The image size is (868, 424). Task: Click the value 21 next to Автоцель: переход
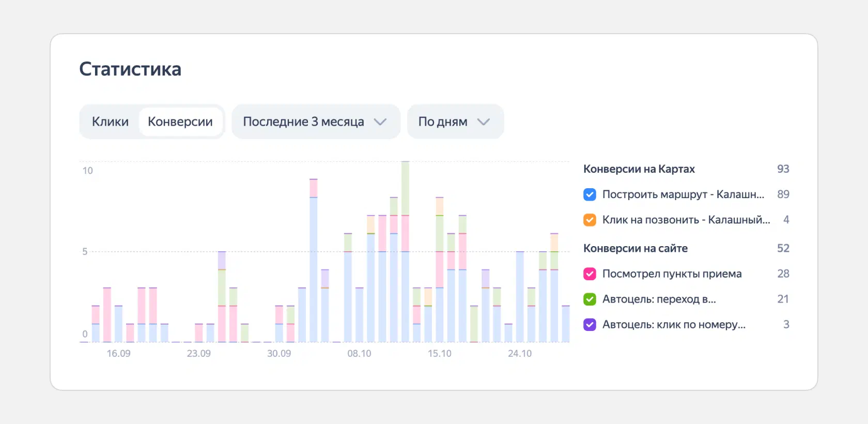click(x=783, y=299)
